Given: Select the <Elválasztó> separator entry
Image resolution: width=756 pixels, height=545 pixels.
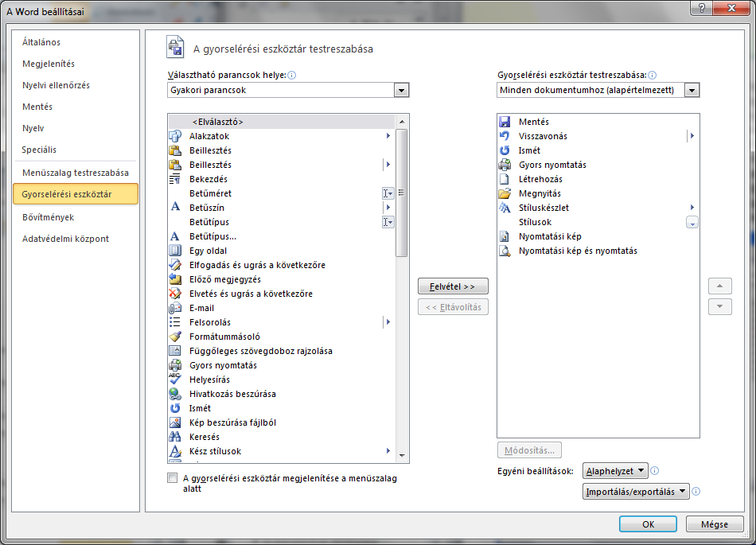Looking at the screenshot, I should point(282,122).
